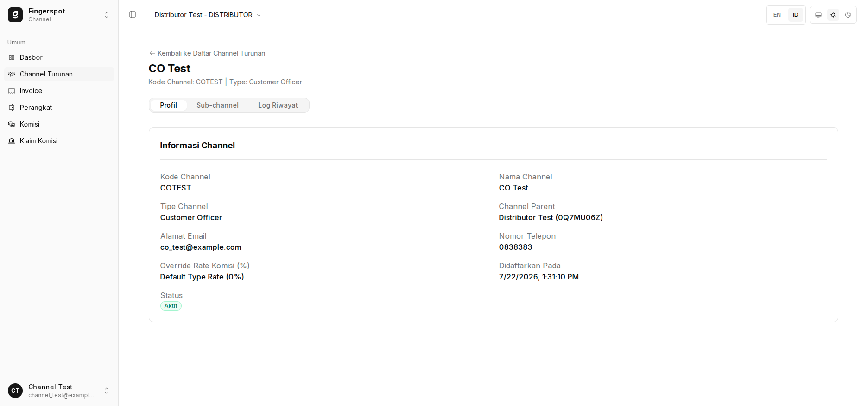Open Dasbor in the sidebar
Viewport: 868px width, 406px height.
[59, 57]
